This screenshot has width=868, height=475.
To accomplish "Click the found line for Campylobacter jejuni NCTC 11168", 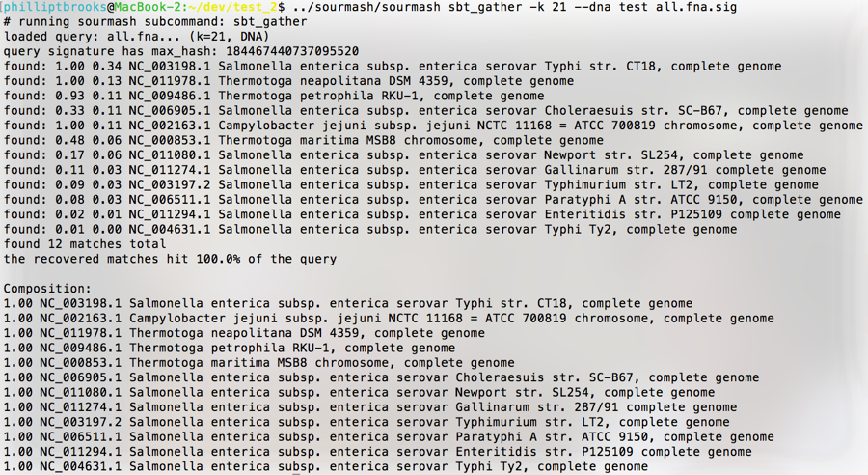I will 433,126.
